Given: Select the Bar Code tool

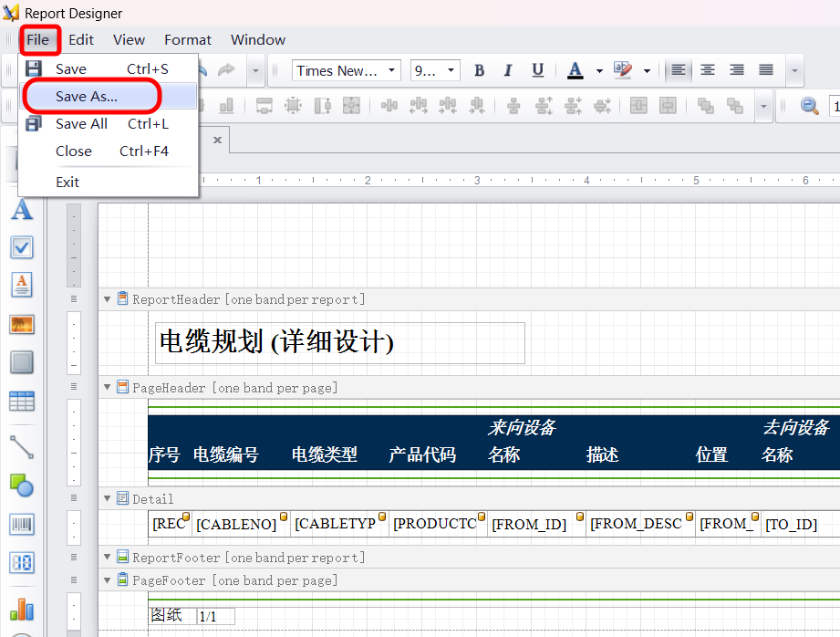Looking at the screenshot, I should (22, 524).
